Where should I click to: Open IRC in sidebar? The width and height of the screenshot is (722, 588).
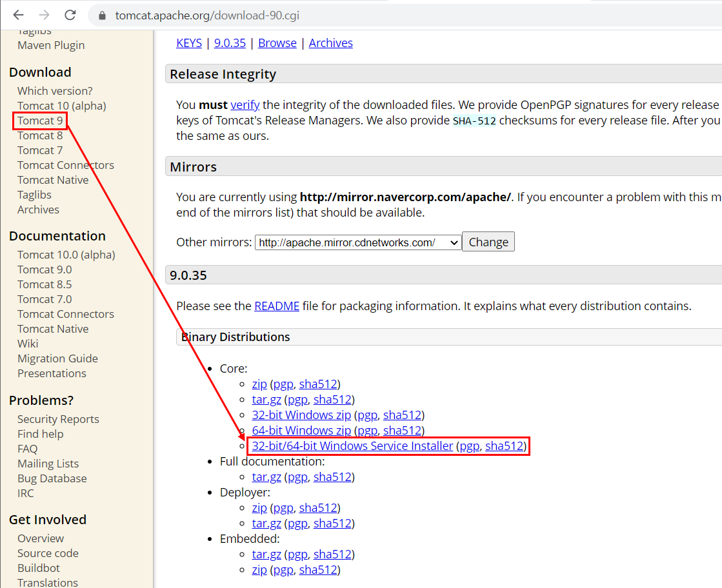tap(25, 493)
